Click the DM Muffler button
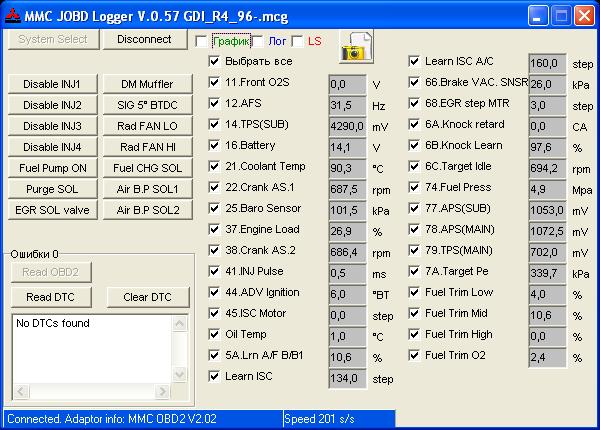600x430 pixels. [x=147, y=84]
